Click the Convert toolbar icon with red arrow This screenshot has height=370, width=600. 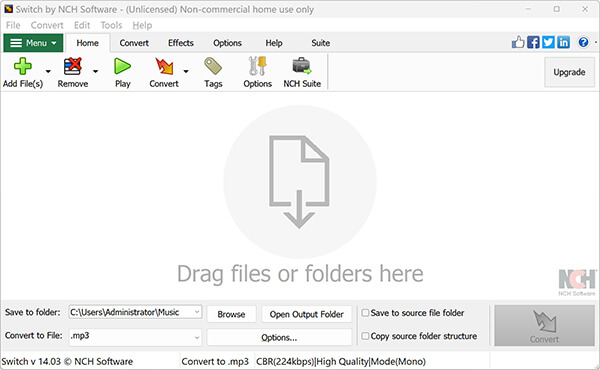coord(164,66)
